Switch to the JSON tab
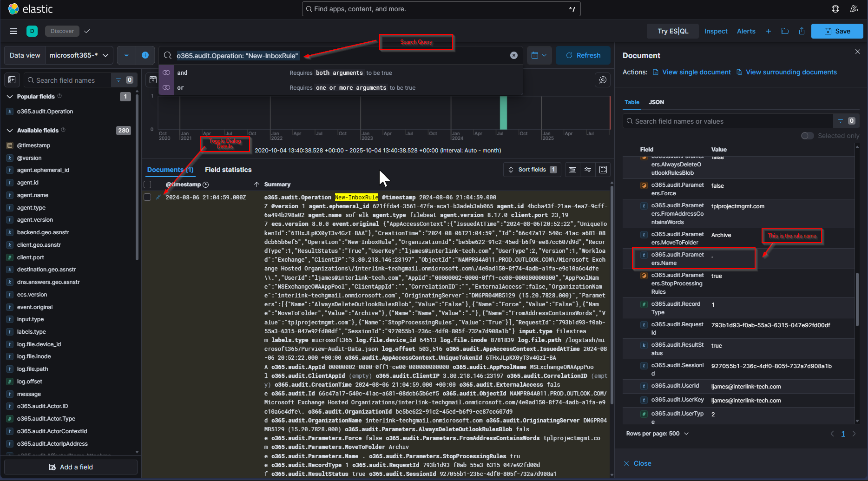Image resolution: width=868 pixels, height=481 pixels. [x=656, y=102]
